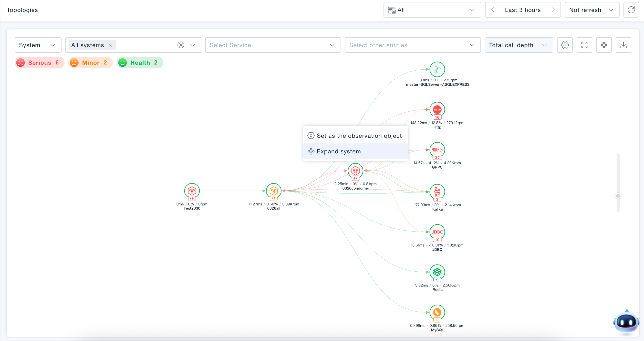Toggle the Minor 2 status filter

[91, 63]
